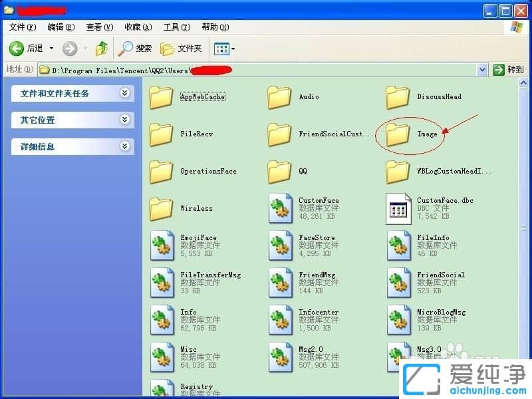Select the FriendMsg database file

(281, 282)
